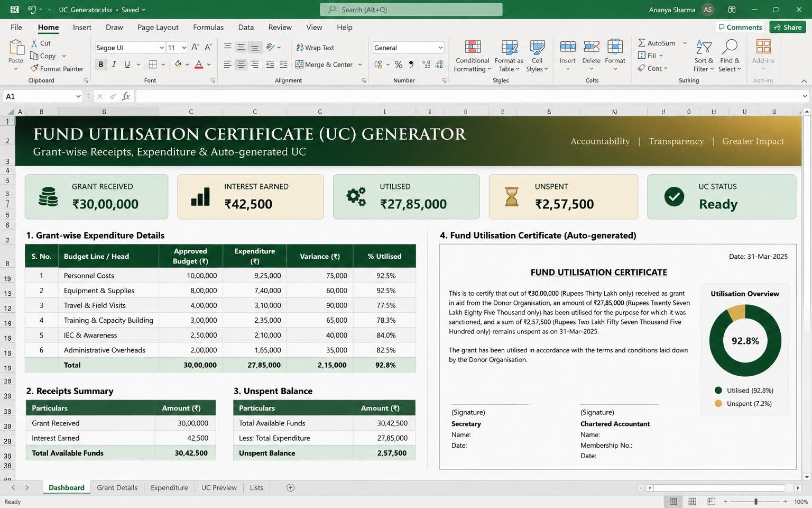Screen dimensions: 812x508
Task: Toggle center horizontal alignment
Action: 241,65
